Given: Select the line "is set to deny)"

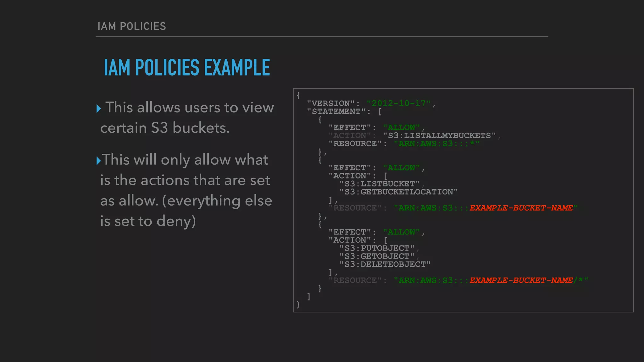Looking at the screenshot, I should coord(148,221).
